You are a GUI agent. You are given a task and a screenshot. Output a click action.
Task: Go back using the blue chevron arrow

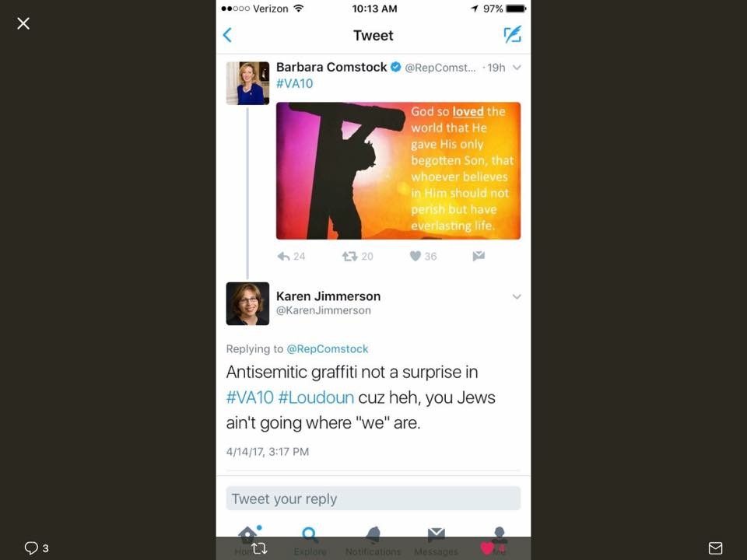227,35
